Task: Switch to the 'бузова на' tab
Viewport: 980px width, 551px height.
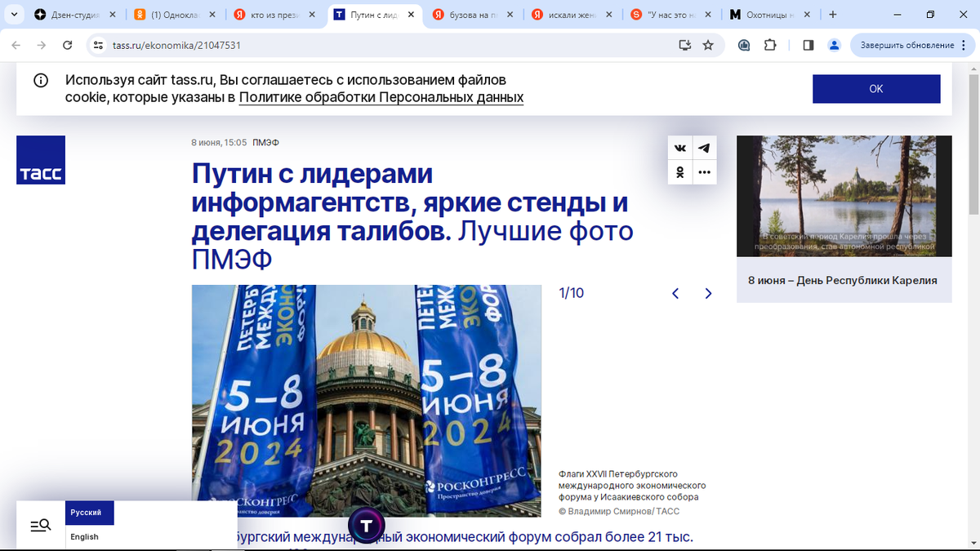Action: pyautogui.click(x=474, y=15)
